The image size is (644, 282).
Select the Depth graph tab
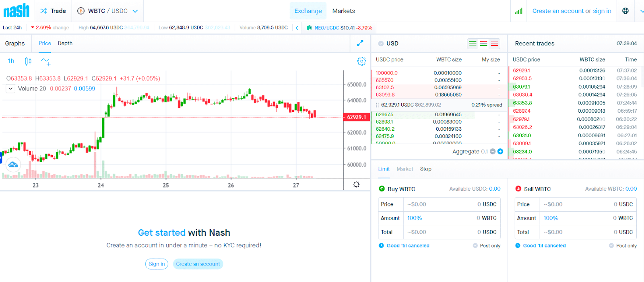coord(65,43)
